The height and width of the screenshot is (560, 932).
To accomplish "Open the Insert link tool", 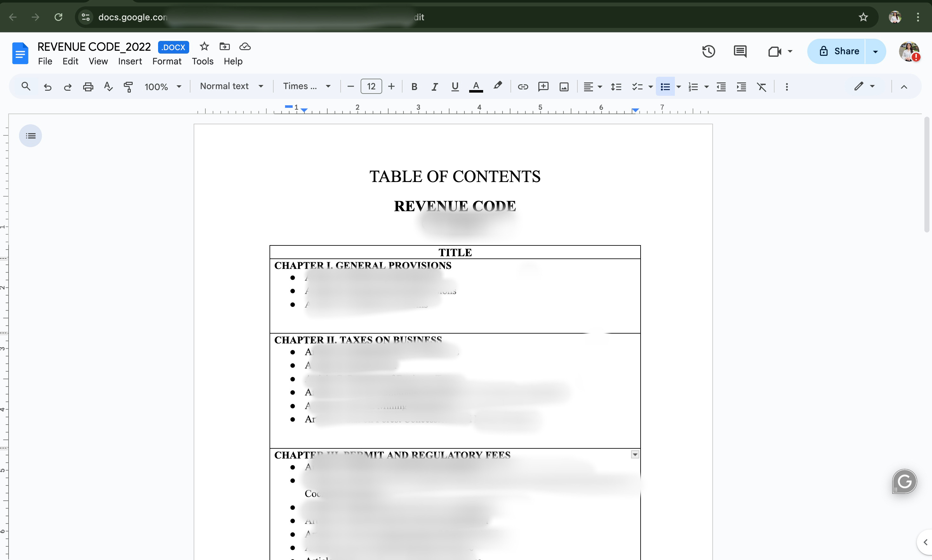I will click(523, 87).
